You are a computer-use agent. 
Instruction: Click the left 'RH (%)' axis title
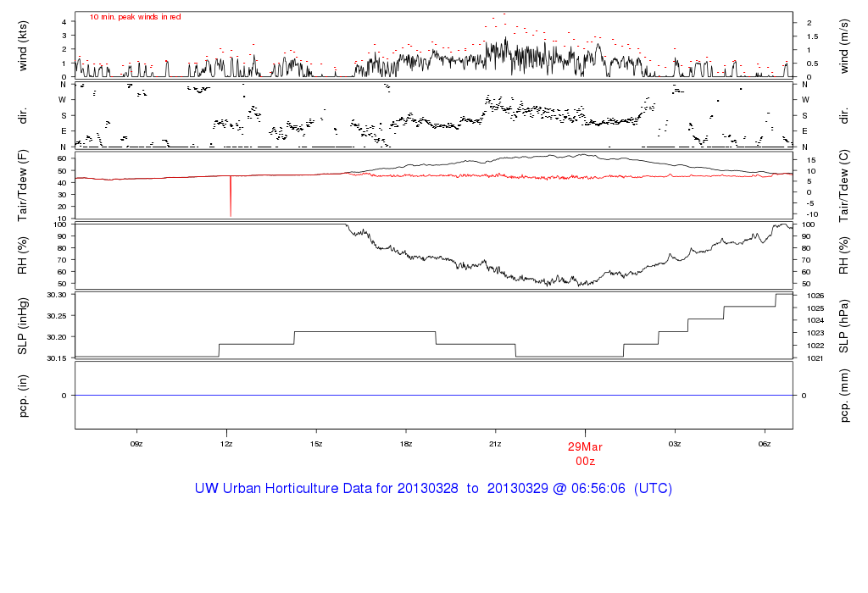point(23,256)
